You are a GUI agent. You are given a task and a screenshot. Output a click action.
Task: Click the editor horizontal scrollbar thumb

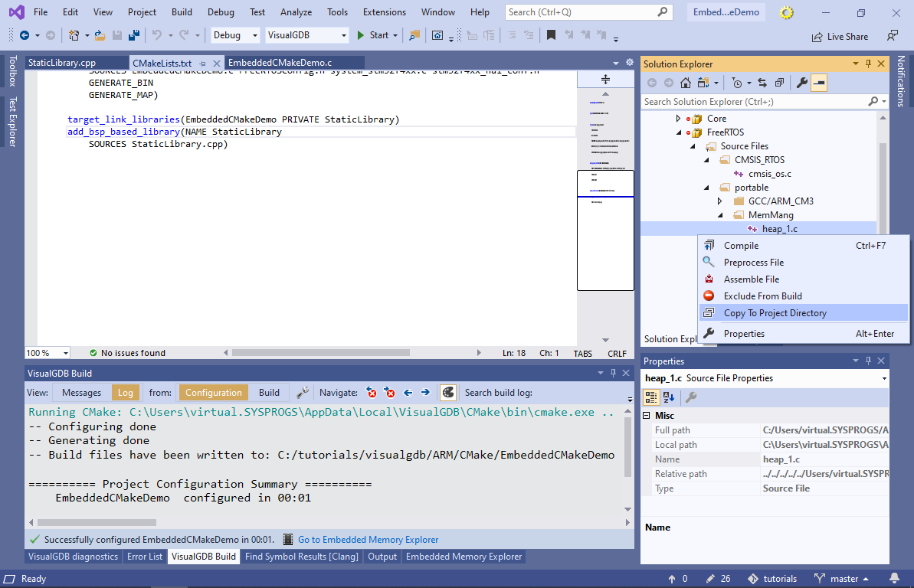click(320, 352)
